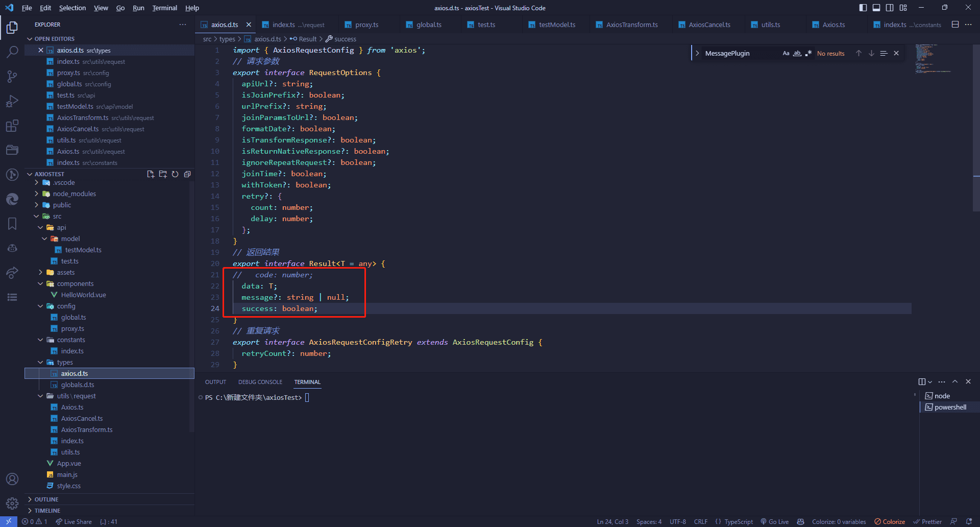
Task: Collapse the OPEN EDITORS section
Action: (x=30, y=39)
